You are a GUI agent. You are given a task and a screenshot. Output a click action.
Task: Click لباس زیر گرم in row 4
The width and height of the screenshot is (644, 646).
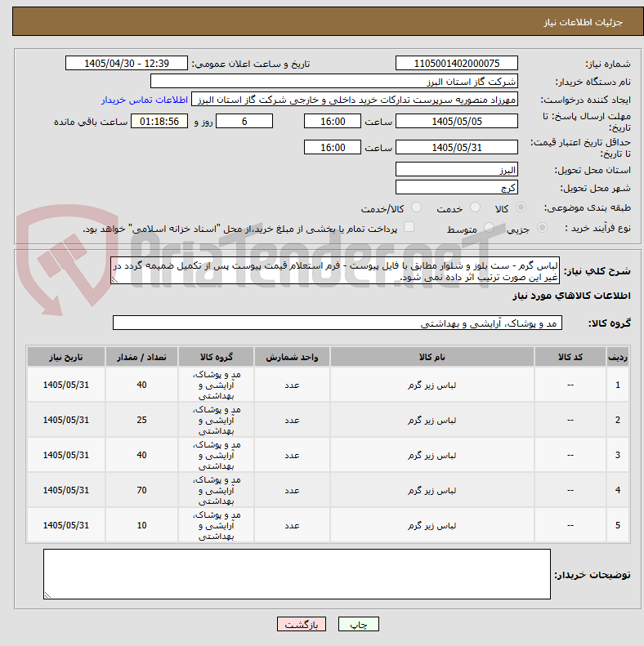coord(432,490)
